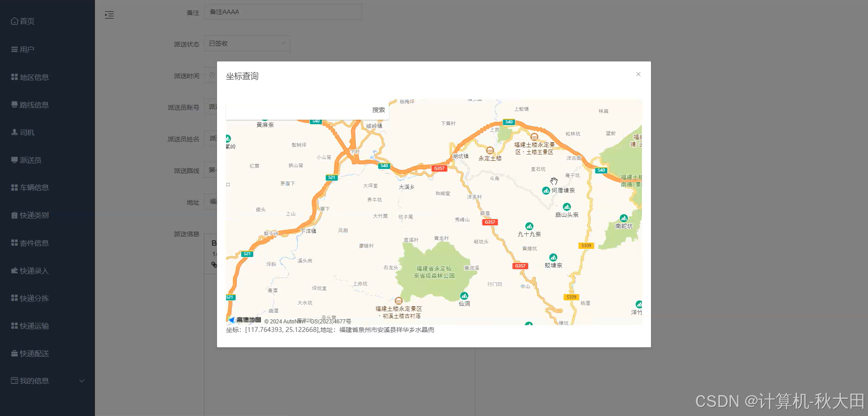Click the G357 badge near 蛟塘寨
The height and width of the screenshot is (416, 868).
pos(520,266)
